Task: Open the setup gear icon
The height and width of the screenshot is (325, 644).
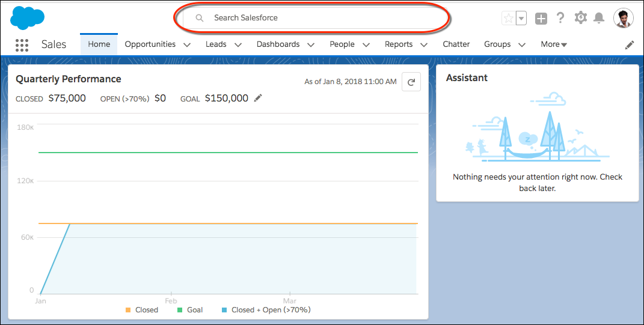Action: tap(580, 17)
